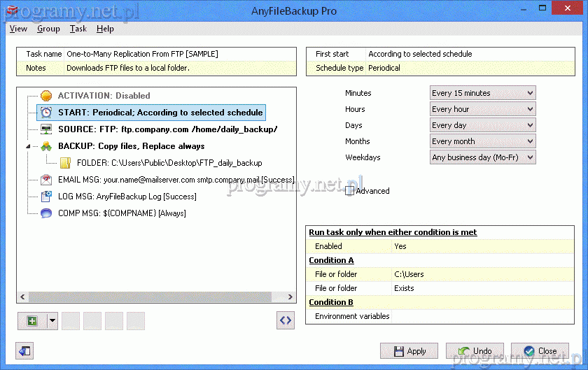The width and height of the screenshot is (588, 370).
Task: Click the Undo button
Action: 475,351
